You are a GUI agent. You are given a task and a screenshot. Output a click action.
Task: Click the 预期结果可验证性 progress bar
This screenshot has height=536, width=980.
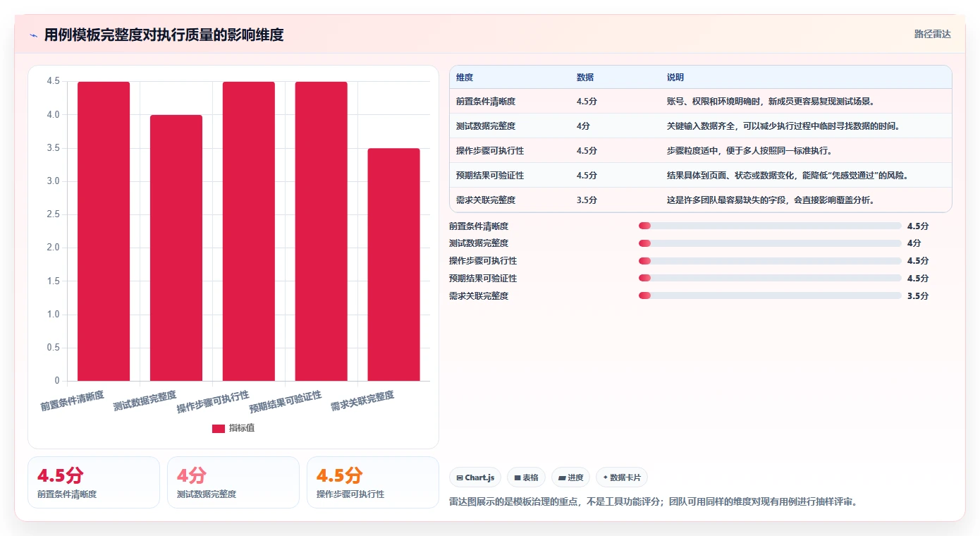(770, 278)
